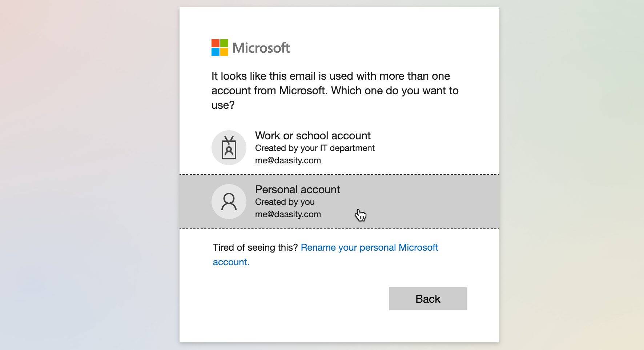Click the Microsoft wordmark text

click(261, 48)
